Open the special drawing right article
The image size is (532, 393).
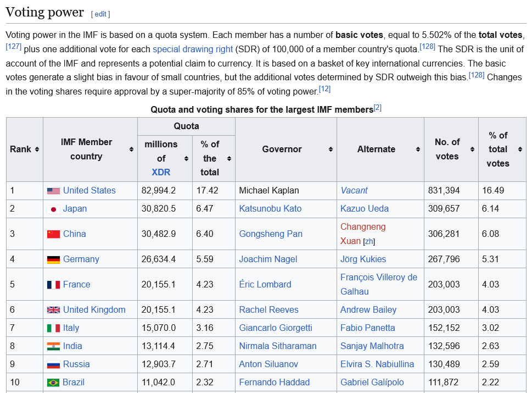pos(193,49)
